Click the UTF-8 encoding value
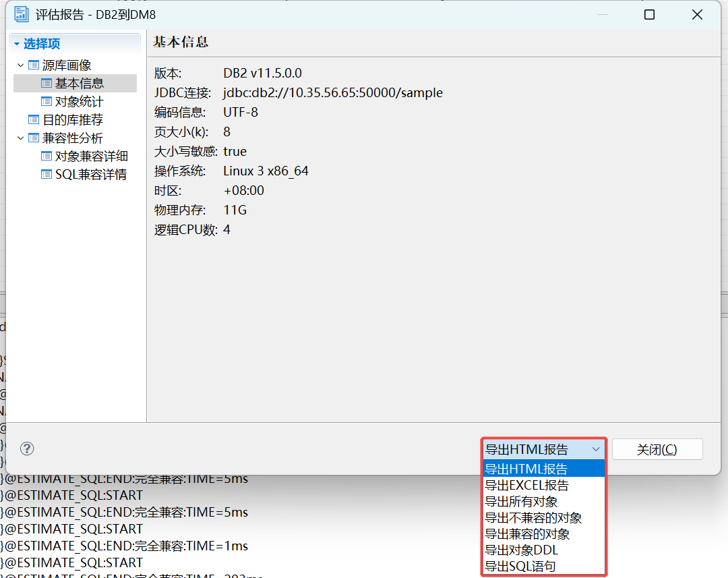The height and width of the screenshot is (578, 728). click(x=241, y=112)
